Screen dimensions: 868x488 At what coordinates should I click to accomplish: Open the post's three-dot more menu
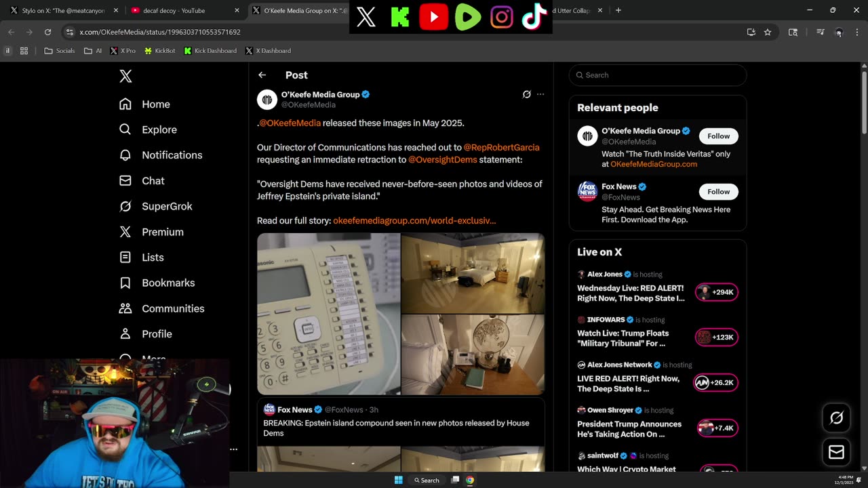pyautogui.click(x=540, y=94)
